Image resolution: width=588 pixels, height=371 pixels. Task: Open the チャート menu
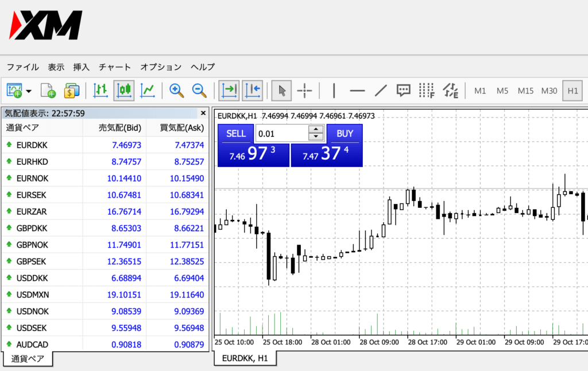point(114,67)
